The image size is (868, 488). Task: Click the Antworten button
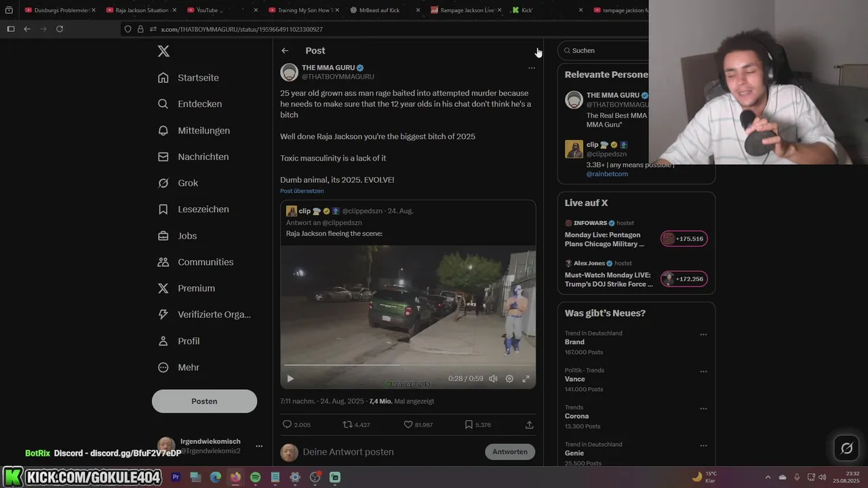[x=510, y=452]
